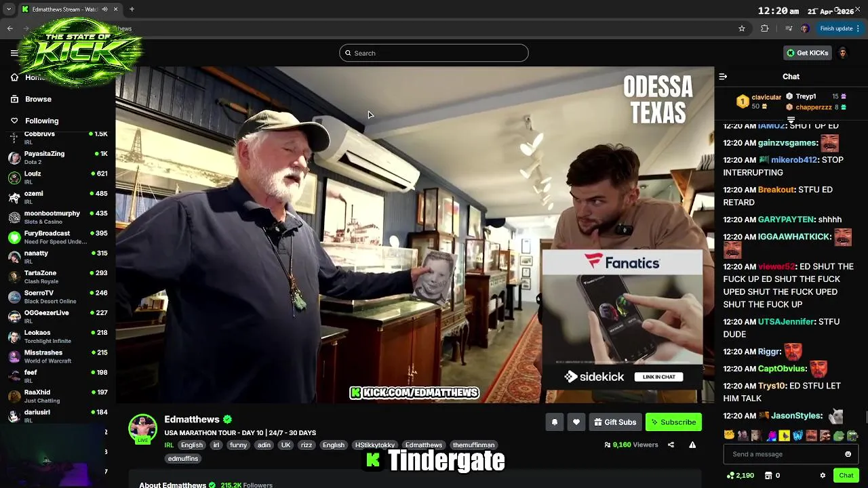Screen dimensions: 868x488
Task: Click the green Chat send button
Action: (x=846, y=476)
